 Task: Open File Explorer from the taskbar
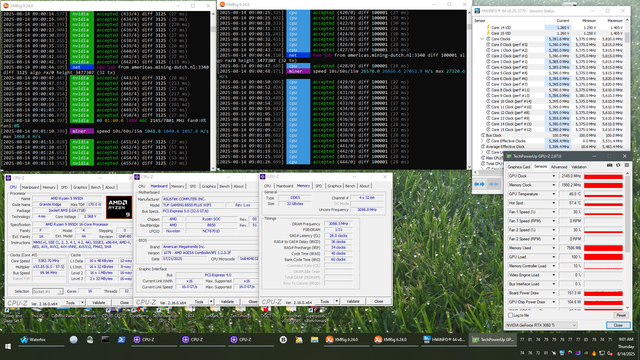(314, 340)
